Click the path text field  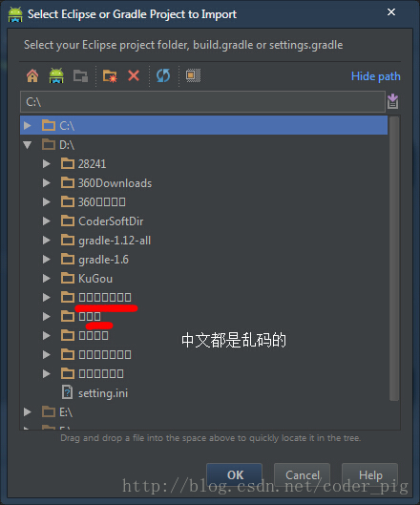pyautogui.click(x=202, y=102)
